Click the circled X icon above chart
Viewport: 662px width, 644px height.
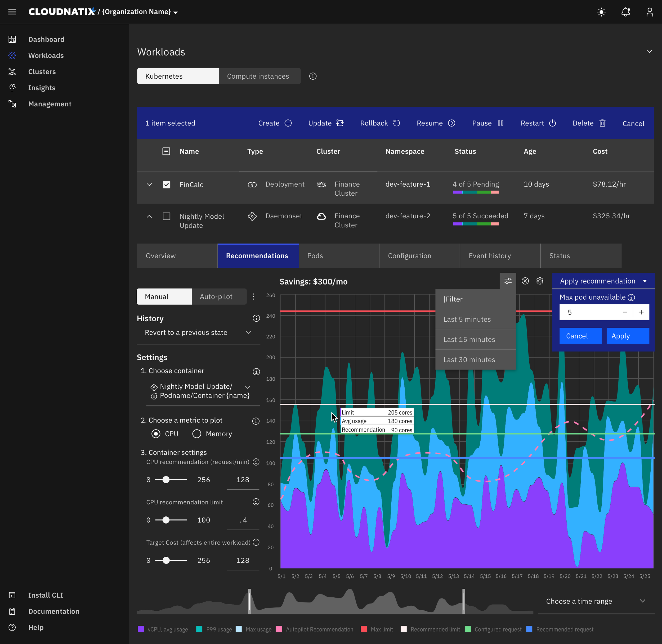click(x=525, y=281)
